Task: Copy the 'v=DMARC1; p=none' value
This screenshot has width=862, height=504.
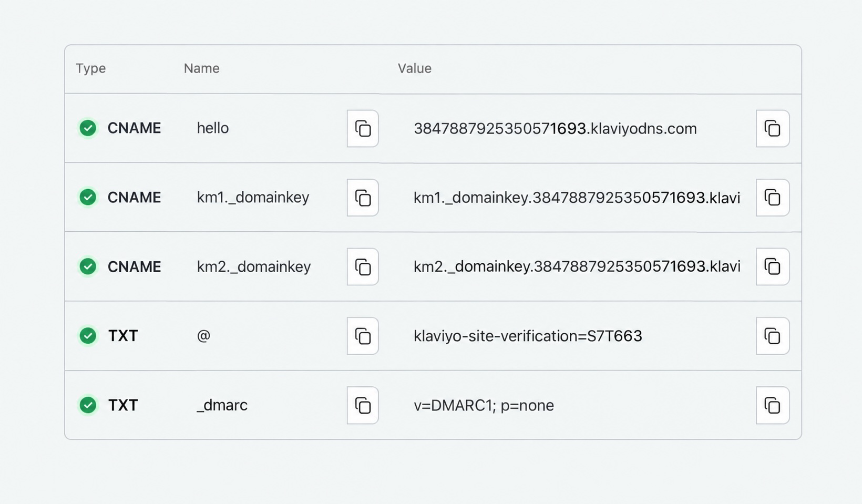Action: [x=773, y=405]
